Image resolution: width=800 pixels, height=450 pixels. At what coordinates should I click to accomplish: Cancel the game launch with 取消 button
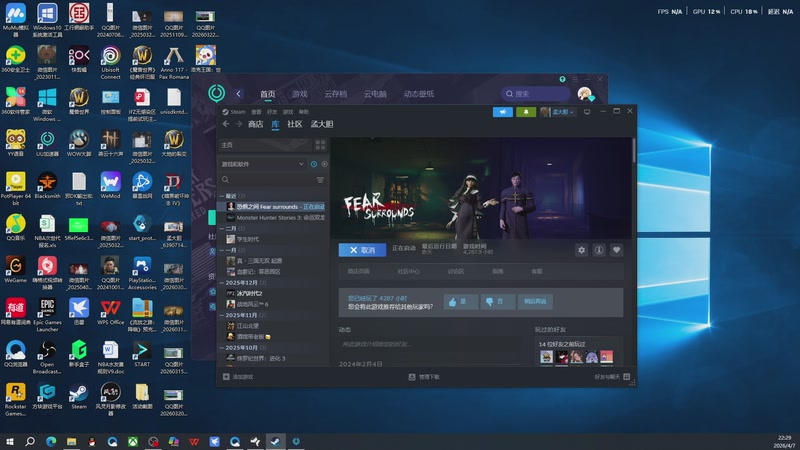coord(362,250)
